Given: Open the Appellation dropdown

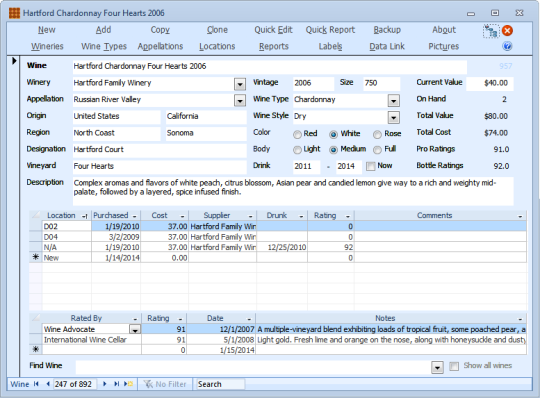Looking at the screenshot, I should (240, 101).
